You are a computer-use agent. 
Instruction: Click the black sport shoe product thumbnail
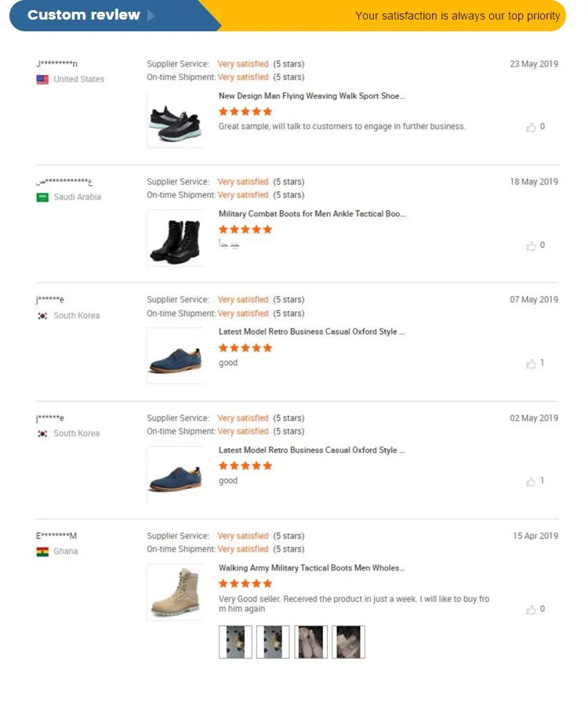coord(175,120)
